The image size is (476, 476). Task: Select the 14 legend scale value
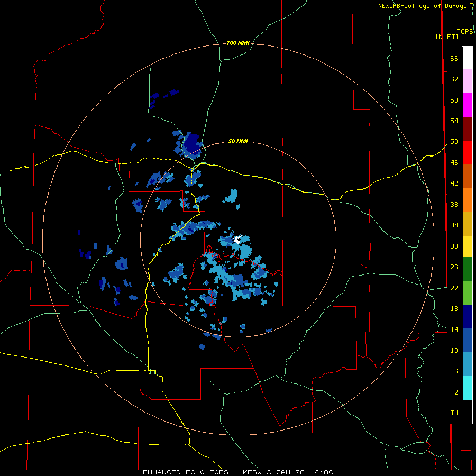[x=454, y=329]
